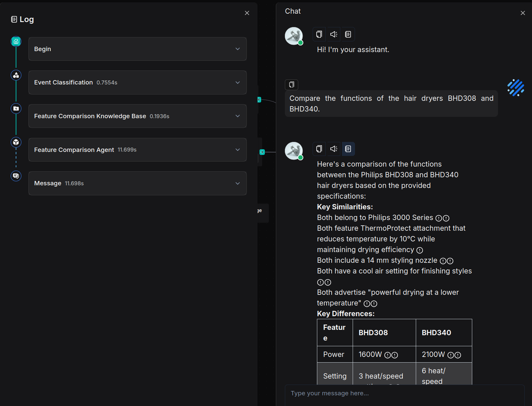The image size is (532, 406).
Task: Click the Message step chat icon
Action: [16, 176]
